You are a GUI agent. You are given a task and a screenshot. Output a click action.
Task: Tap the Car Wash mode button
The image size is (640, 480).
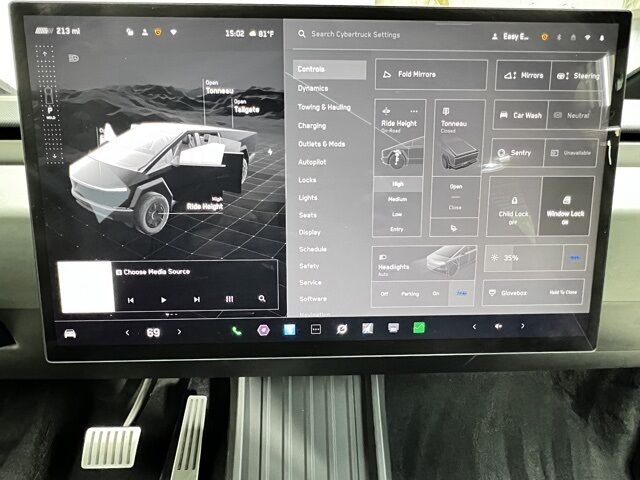pos(521,115)
